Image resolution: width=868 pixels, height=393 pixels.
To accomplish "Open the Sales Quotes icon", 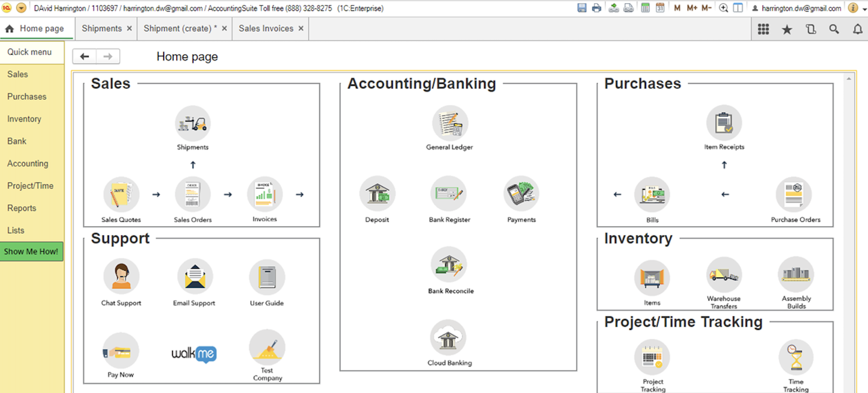I will [x=121, y=195].
